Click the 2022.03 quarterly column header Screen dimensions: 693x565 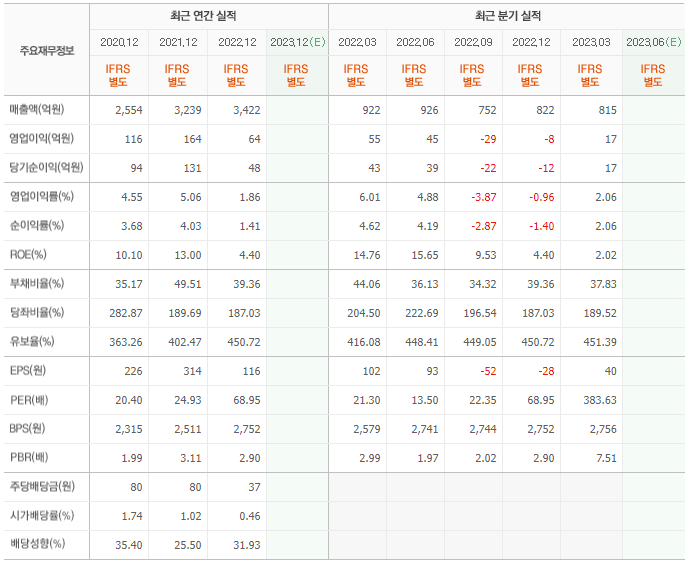point(357,42)
